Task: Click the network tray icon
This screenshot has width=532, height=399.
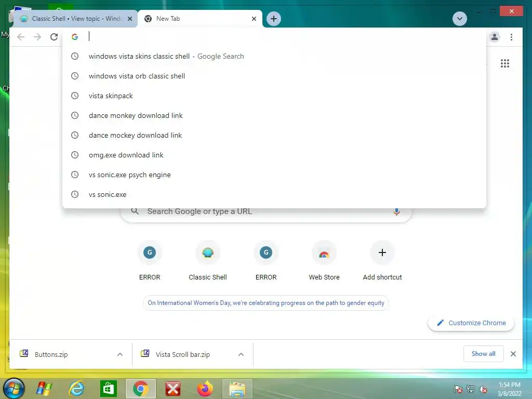Action: [x=471, y=389]
